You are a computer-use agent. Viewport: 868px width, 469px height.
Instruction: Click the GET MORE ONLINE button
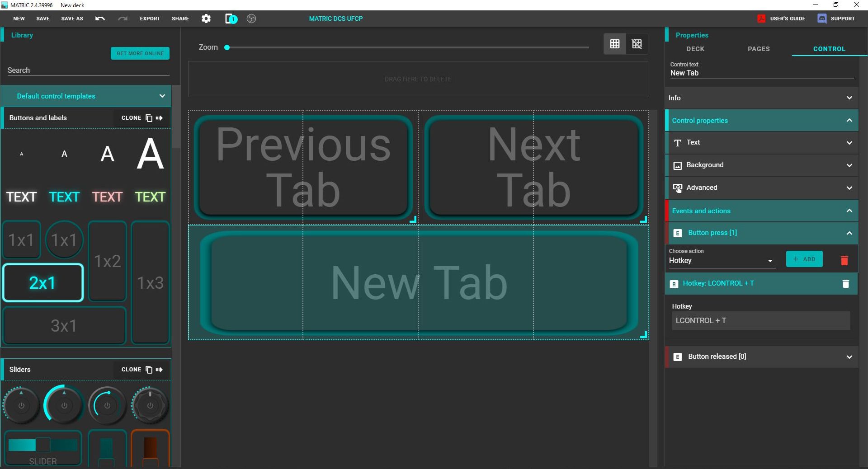(x=140, y=53)
